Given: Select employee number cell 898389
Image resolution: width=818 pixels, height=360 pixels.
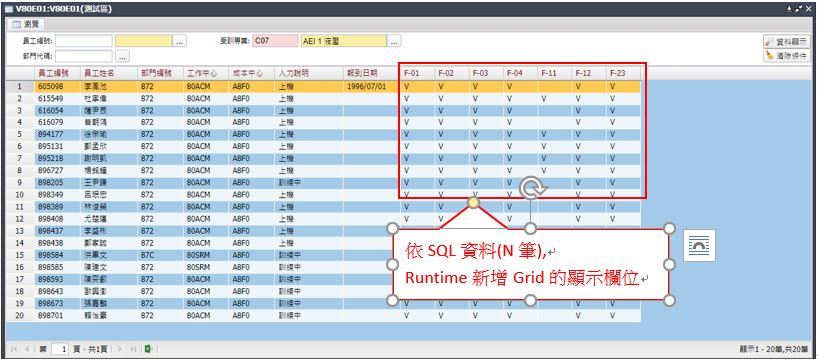Looking at the screenshot, I should (x=58, y=207).
